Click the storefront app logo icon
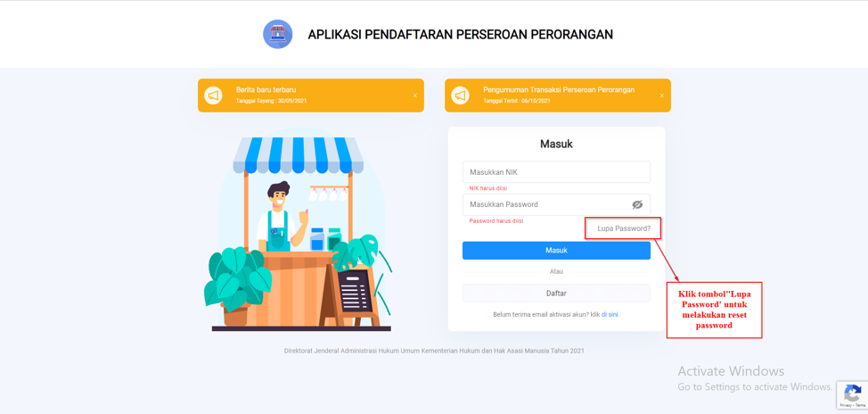Image resolution: width=868 pixels, height=414 pixels. pyautogui.click(x=277, y=35)
